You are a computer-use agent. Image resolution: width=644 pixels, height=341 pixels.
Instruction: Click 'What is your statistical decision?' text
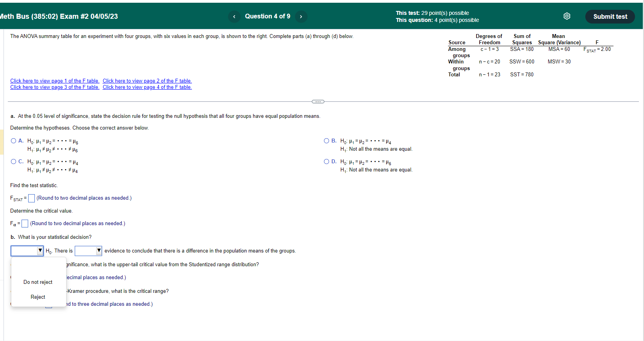pos(55,237)
